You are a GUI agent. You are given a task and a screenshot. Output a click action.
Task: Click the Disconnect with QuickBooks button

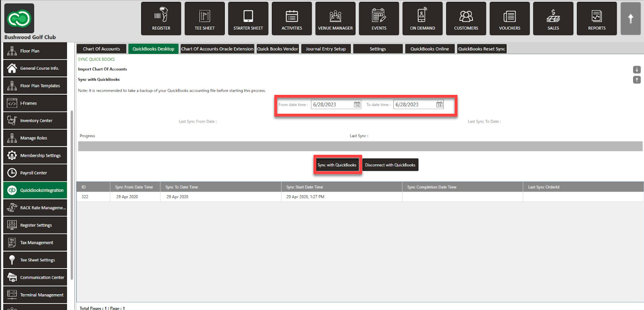tap(390, 165)
